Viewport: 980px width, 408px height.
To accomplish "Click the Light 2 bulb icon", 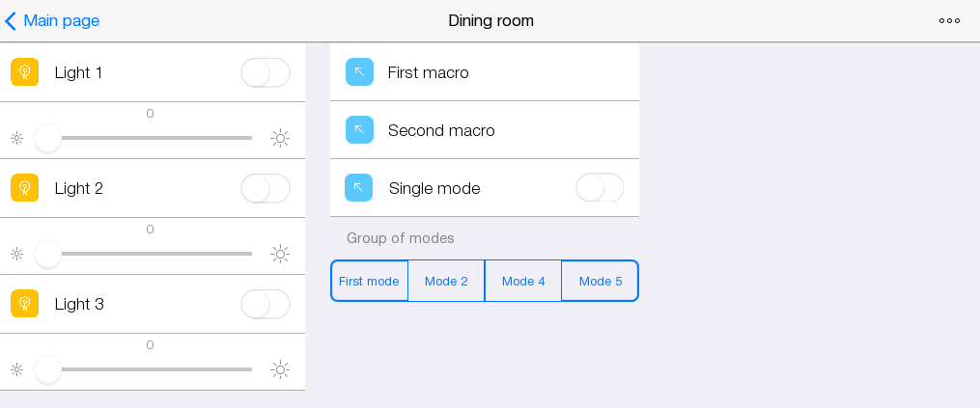I will [25, 188].
